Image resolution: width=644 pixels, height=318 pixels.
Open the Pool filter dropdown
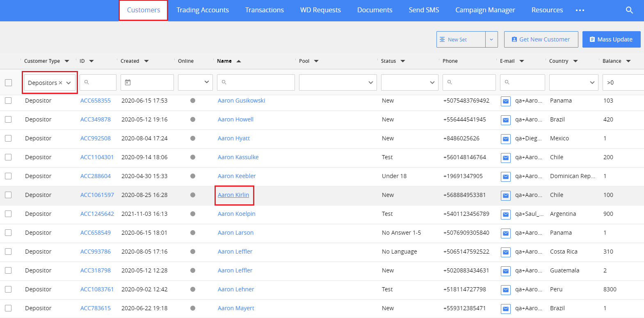(x=338, y=82)
